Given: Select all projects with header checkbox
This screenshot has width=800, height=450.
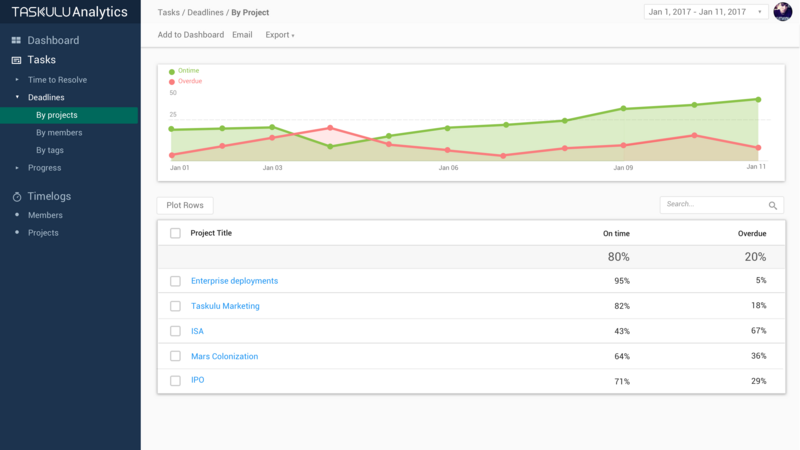Looking at the screenshot, I should (x=176, y=233).
